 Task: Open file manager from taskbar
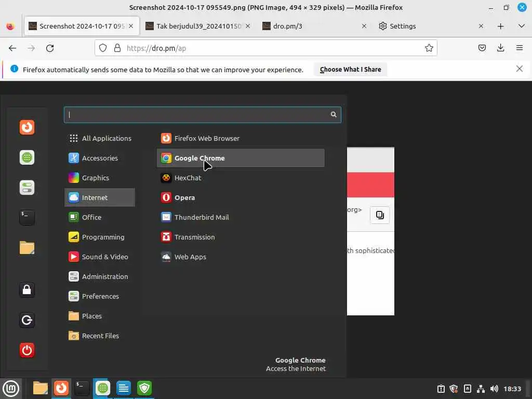41,388
